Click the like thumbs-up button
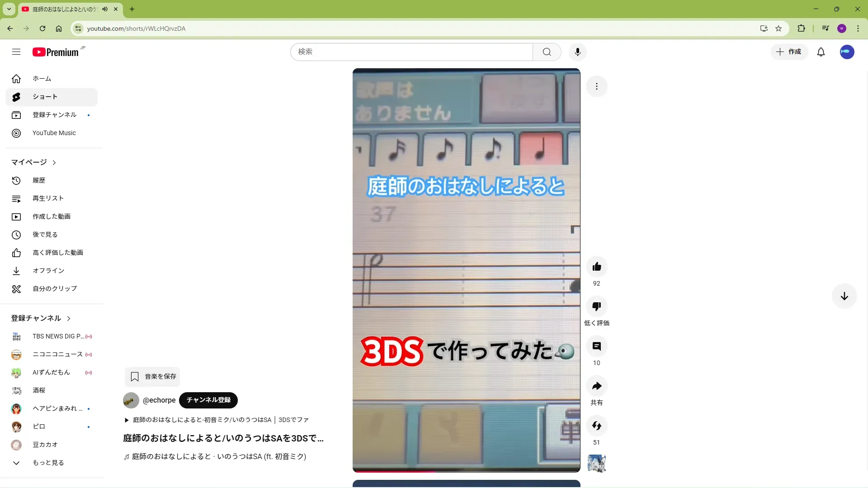 coord(596,267)
